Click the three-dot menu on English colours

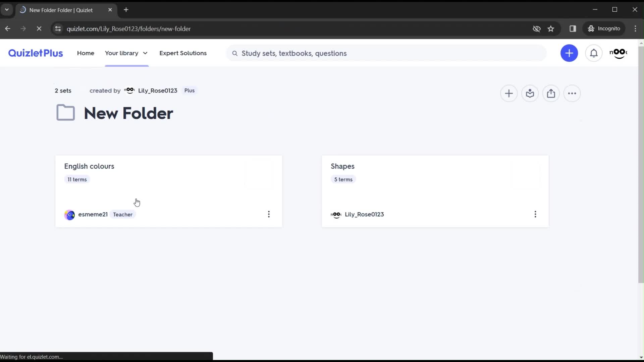pos(269,215)
